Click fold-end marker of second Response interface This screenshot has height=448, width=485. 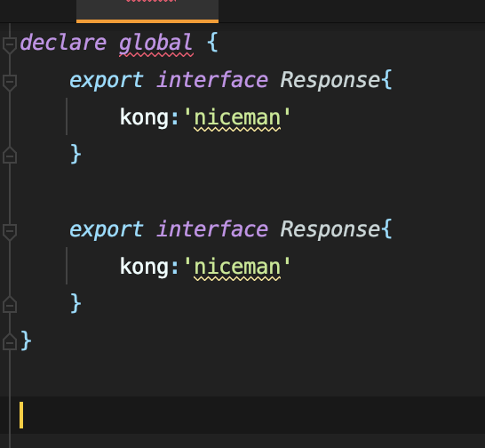[10, 304]
